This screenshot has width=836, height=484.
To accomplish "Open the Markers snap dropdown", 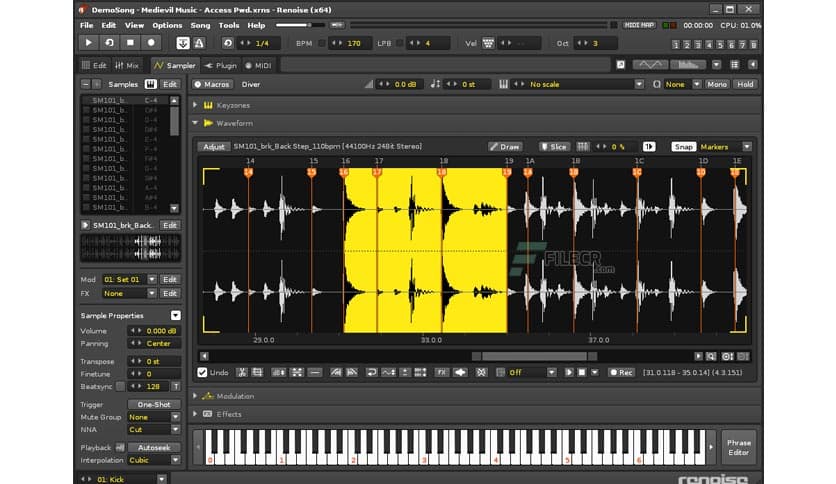I will [746, 147].
